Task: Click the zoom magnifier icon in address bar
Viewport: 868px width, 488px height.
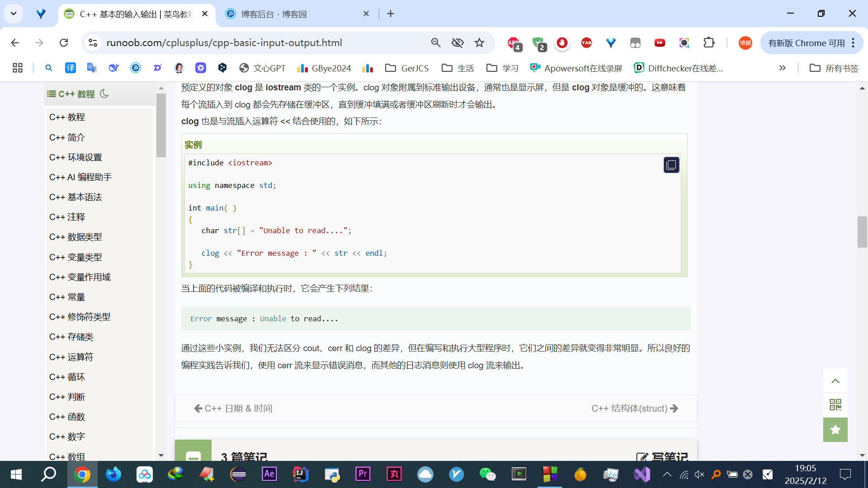Action: click(436, 43)
